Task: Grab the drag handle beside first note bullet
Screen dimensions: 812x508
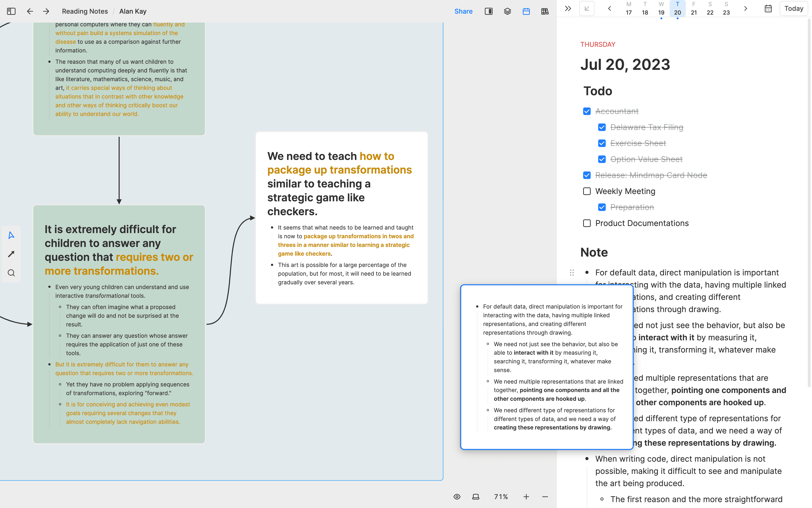Action: pyautogui.click(x=572, y=273)
